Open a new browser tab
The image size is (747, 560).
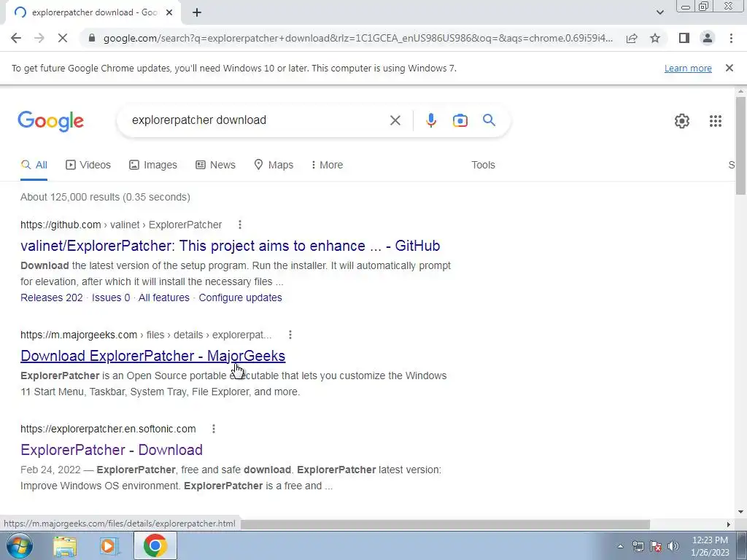point(197,12)
